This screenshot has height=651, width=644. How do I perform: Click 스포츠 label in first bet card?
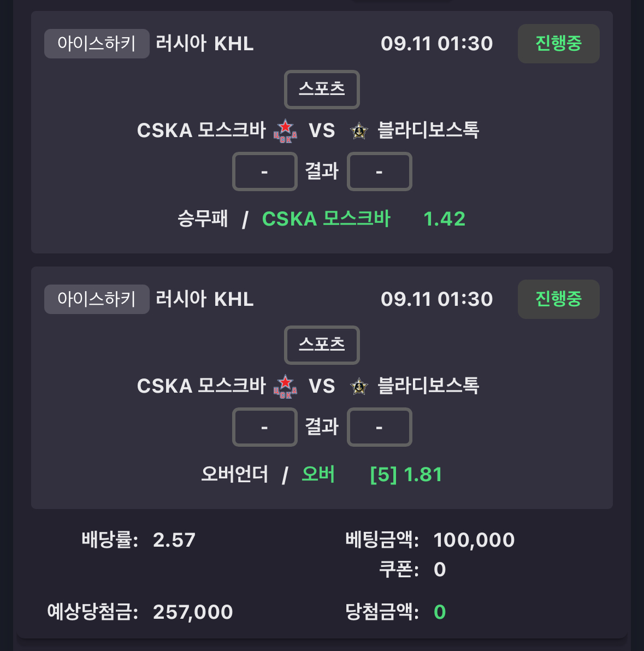[x=322, y=89]
